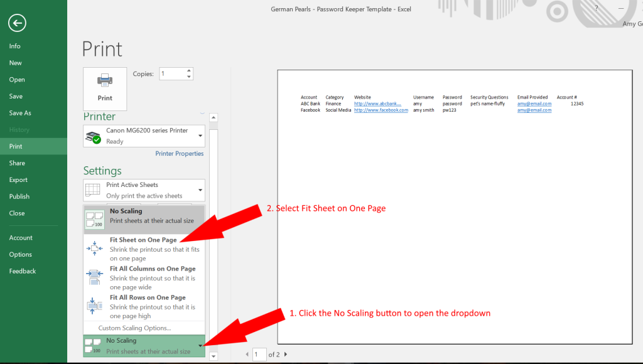Click the Website column header in preview
Viewport: 643px width, 364px height.
tap(362, 97)
